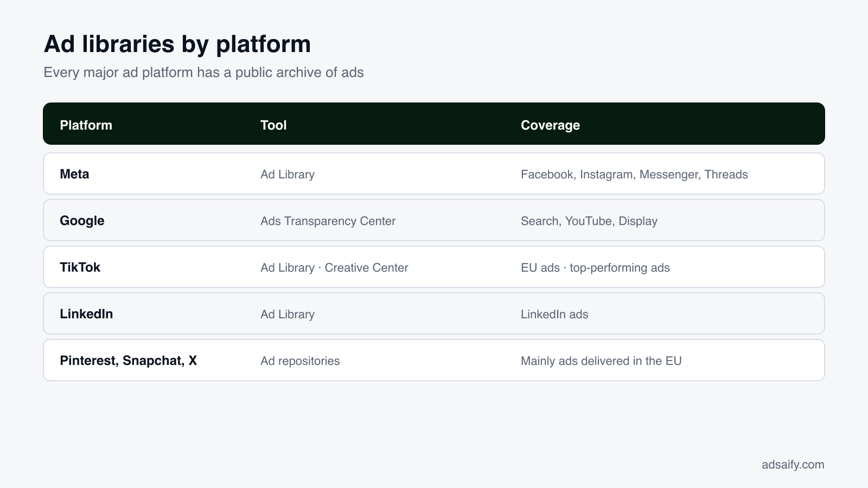This screenshot has height=488, width=868.
Task: Select the Platform column header
Action: [86, 125]
